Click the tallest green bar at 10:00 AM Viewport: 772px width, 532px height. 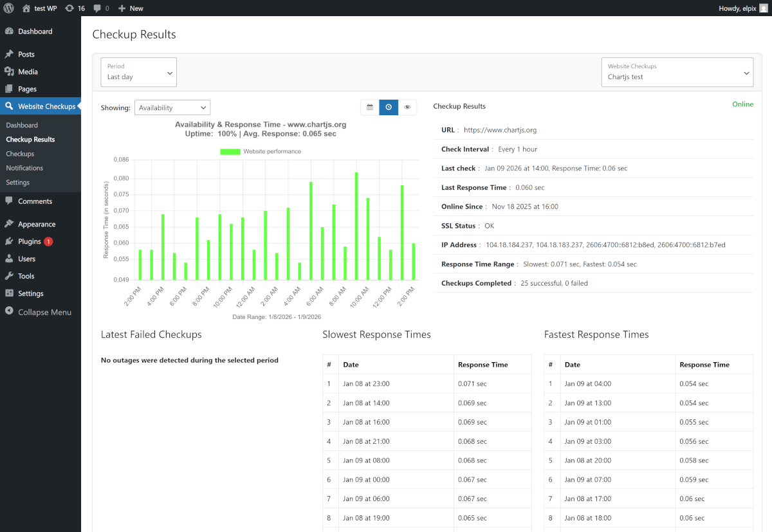click(x=356, y=225)
